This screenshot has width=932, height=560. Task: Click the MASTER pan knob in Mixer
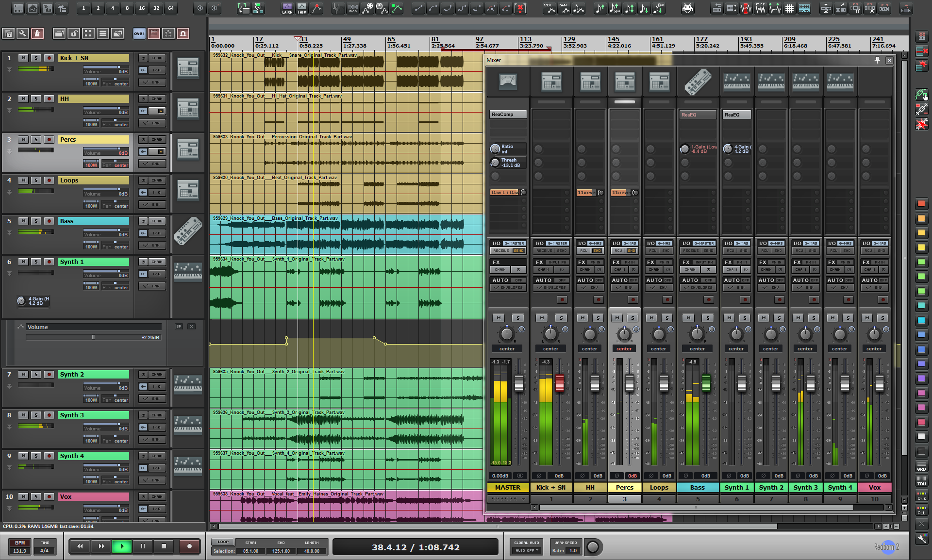click(x=506, y=334)
